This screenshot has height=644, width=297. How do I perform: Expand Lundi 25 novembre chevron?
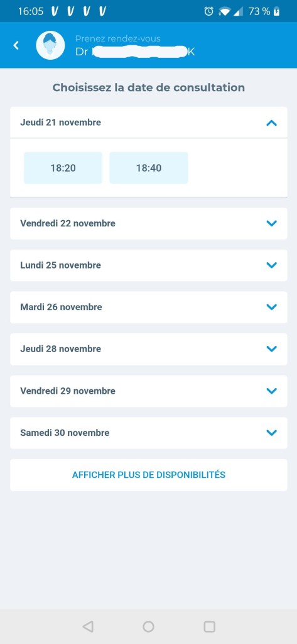pos(271,265)
